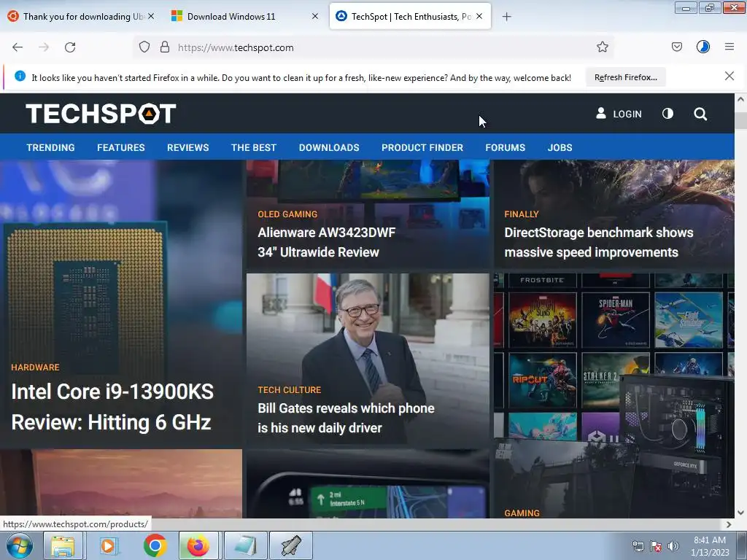This screenshot has height=560, width=747.
Task: Open the Windows Start menu
Action: tap(20, 545)
